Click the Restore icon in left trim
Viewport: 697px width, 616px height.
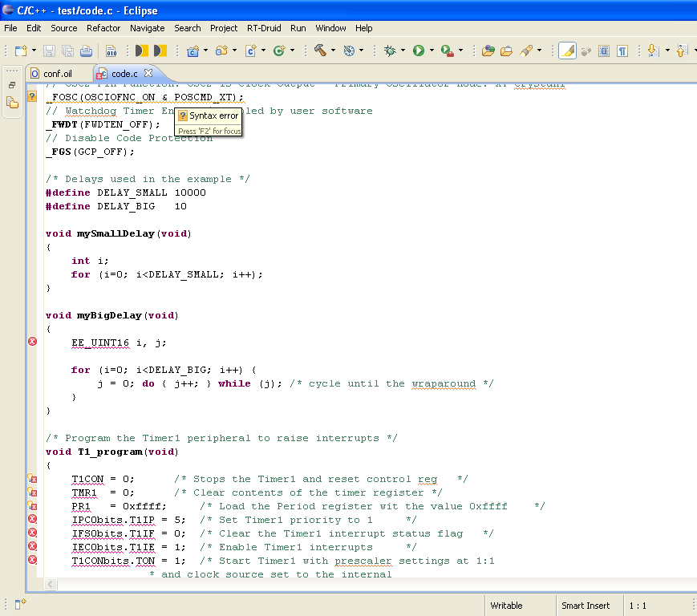pyautogui.click(x=12, y=85)
